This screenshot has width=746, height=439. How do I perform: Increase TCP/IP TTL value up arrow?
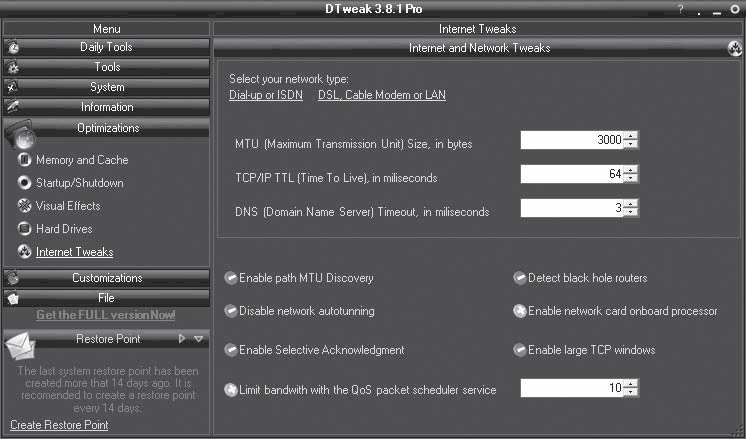pos(631,170)
